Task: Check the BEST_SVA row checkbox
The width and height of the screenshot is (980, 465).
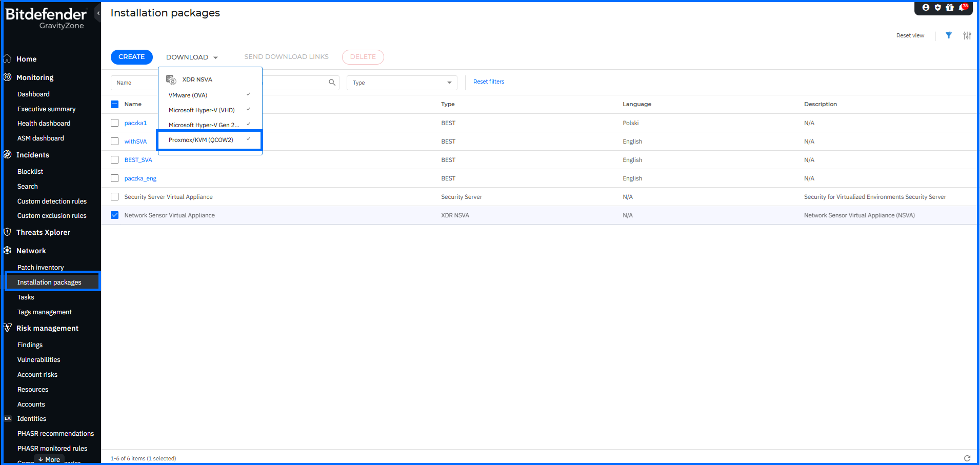Action: (x=115, y=160)
